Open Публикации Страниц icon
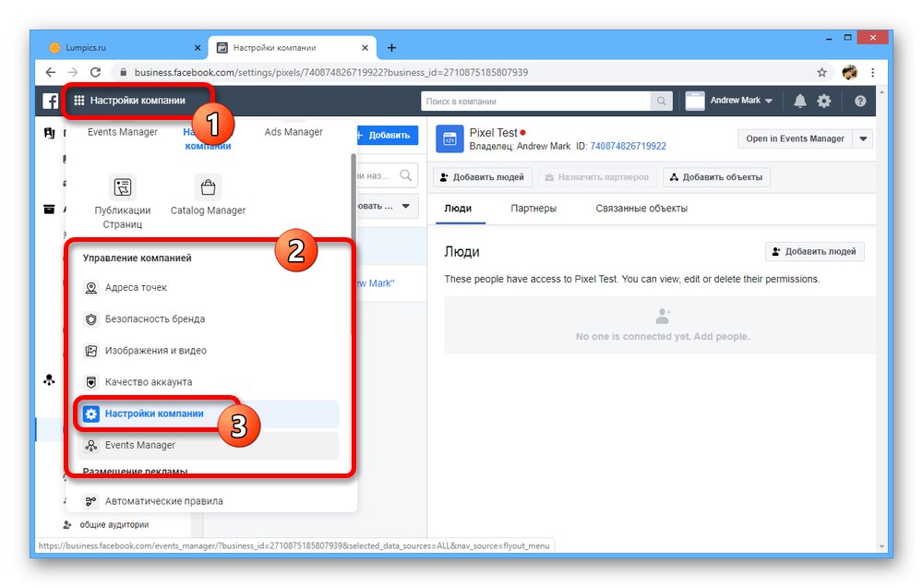 [x=123, y=187]
